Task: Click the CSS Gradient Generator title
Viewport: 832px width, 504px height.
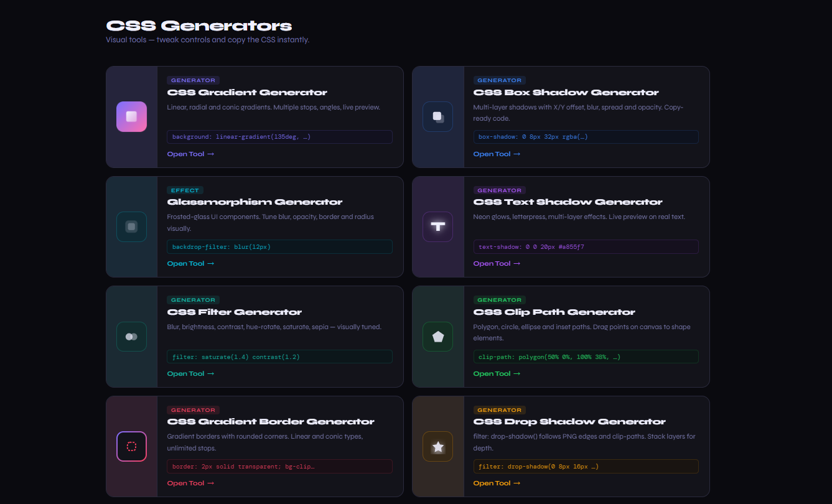Action: point(247,92)
